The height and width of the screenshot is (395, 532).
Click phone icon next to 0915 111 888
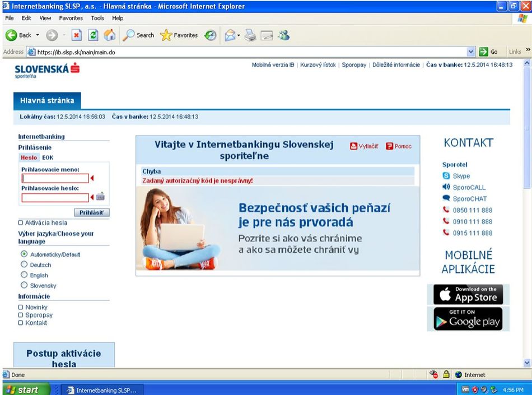[446, 233]
